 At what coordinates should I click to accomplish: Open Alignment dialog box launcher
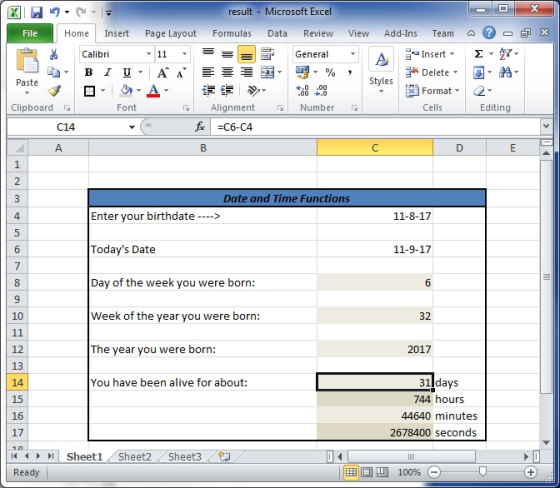click(280, 108)
